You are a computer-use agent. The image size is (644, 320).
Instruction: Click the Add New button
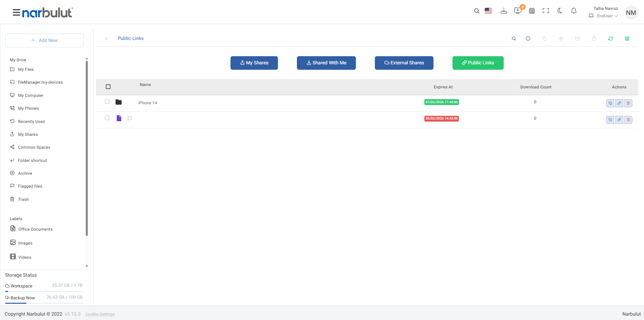[44, 40]
